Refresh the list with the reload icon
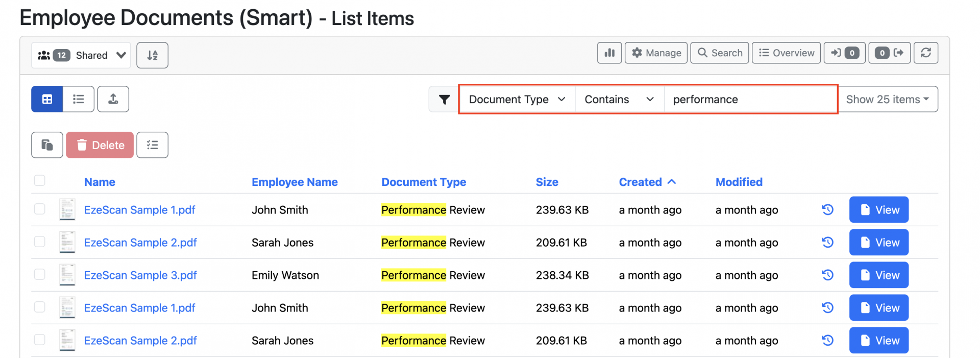The width and height of the screenshot is (980, 358). tap(926, 53)
